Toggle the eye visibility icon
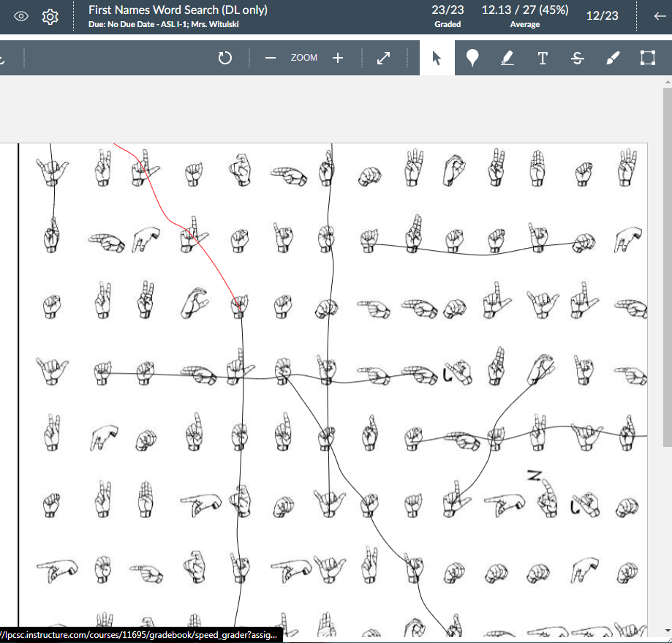Screen dimensions: 672x643 click(20, 15)
